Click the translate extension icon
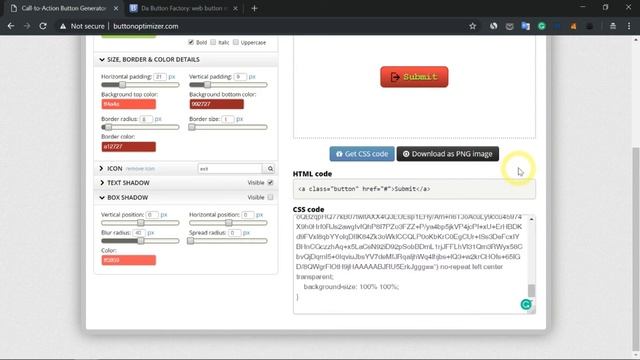This screenshot has width=640, height=360. 526,26
